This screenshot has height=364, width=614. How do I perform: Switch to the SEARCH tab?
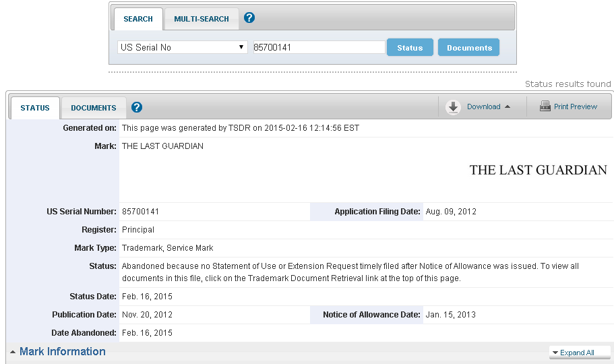pos(138,19)
